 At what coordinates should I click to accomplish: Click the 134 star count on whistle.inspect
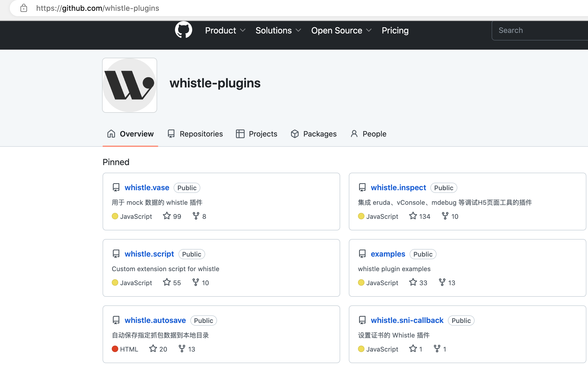(x=425, y=216)
